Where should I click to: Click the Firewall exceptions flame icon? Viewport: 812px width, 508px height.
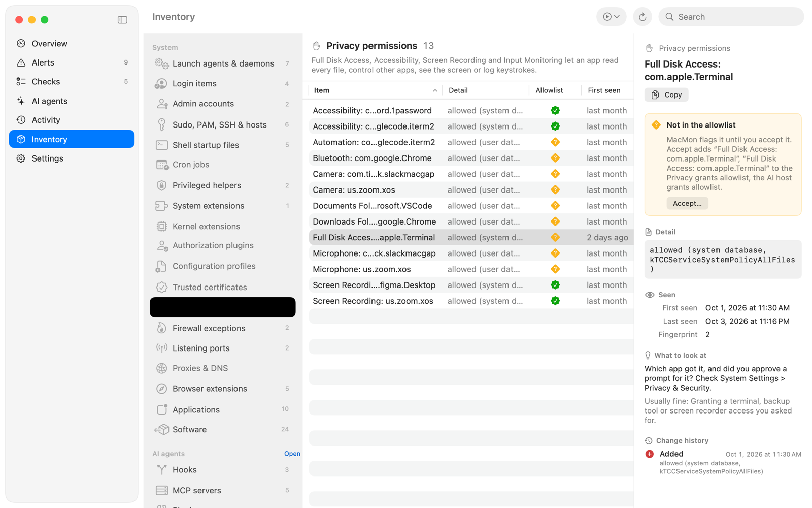162,328
